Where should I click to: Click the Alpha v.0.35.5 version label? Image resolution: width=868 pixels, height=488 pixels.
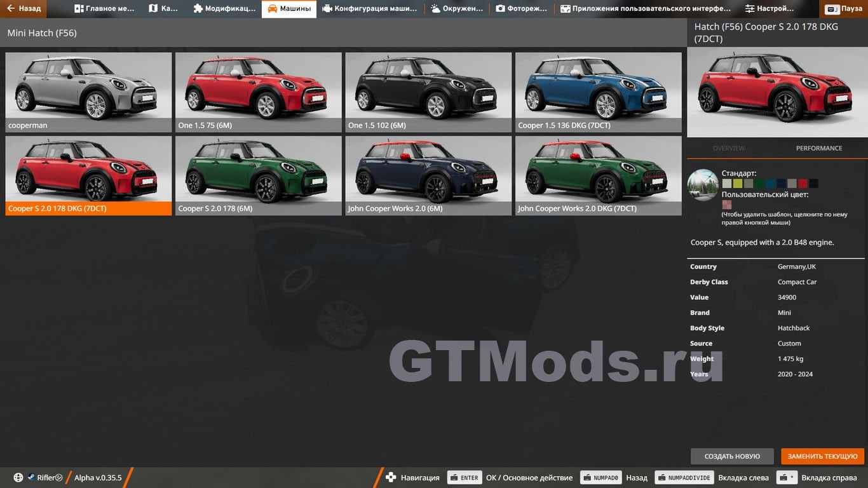click(98, 478)
